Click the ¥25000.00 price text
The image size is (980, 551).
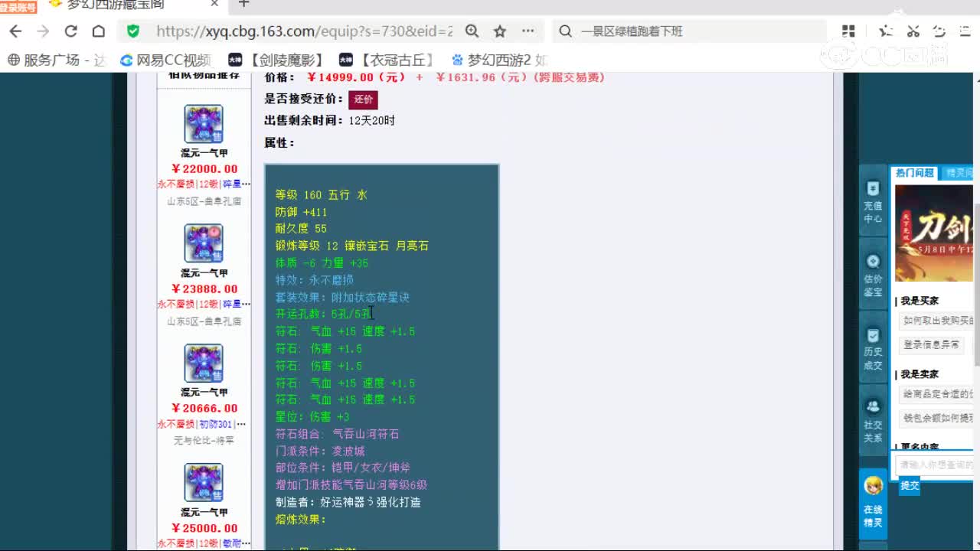point(204,528)
